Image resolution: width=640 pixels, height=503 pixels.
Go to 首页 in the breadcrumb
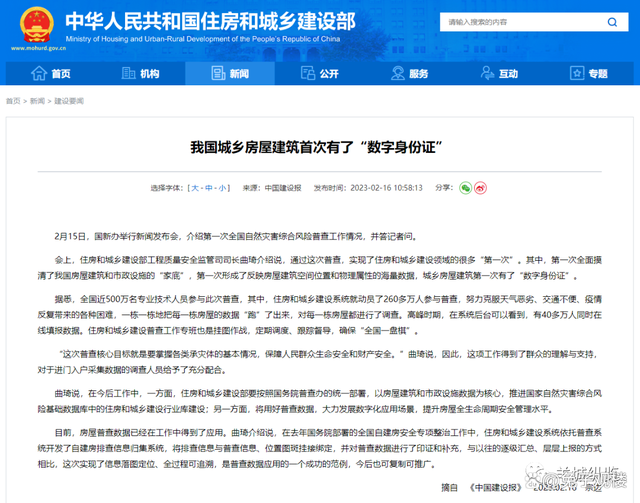13,101
